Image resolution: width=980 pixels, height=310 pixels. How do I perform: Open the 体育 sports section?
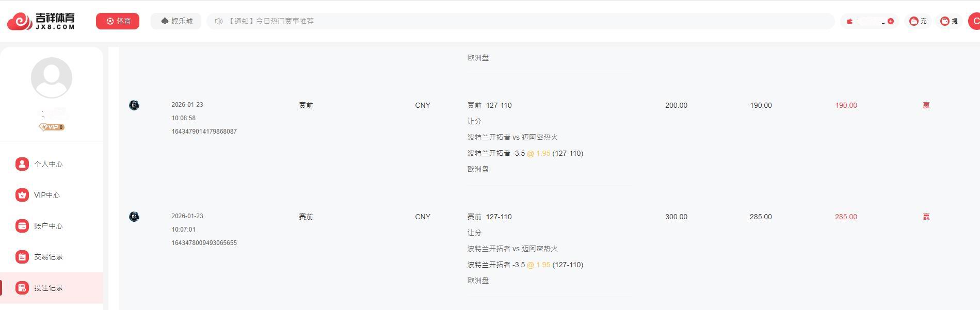(x=118, y=21)
